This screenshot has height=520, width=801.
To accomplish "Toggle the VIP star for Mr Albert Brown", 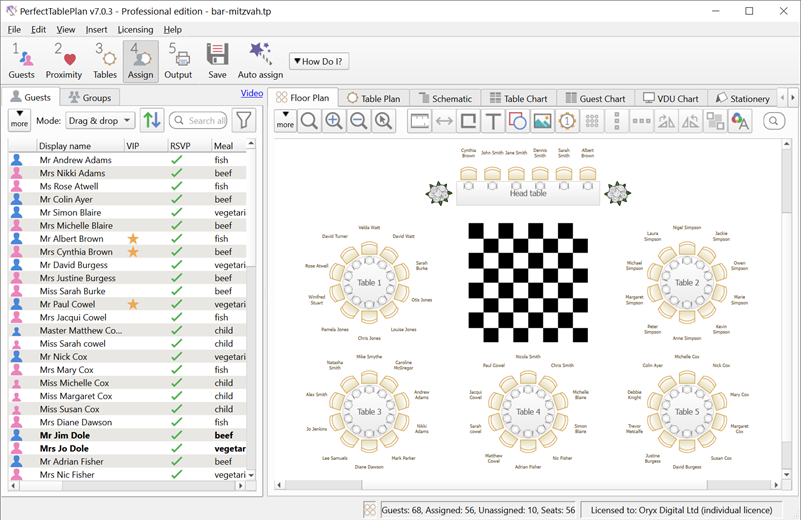I will pyautogui.click(x=133, y=239).
